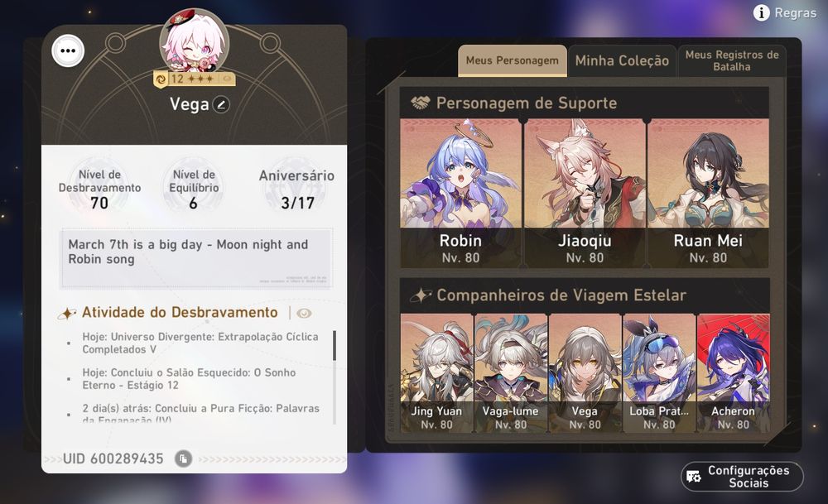Image resolution: width=828 pixels, height=504 pixels.
Task: Select Jing Yuan companion thumbnail
Action: [x=436, y=373]
